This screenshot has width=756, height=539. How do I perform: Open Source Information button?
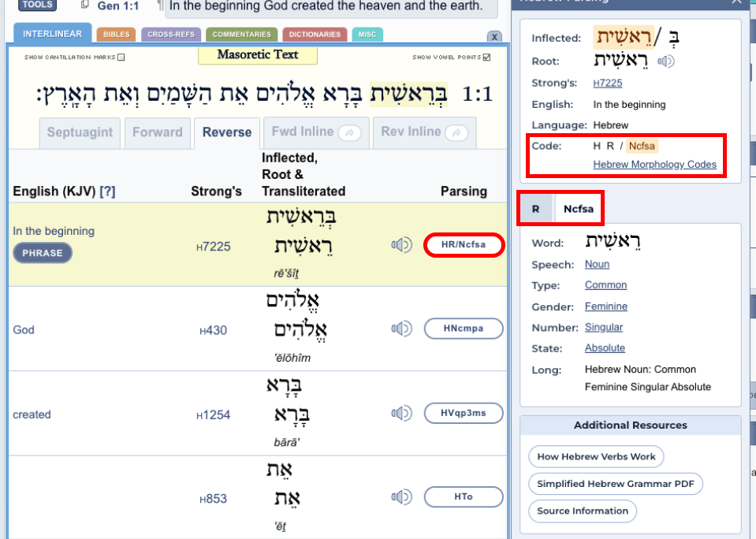click(x=583, y=511)
